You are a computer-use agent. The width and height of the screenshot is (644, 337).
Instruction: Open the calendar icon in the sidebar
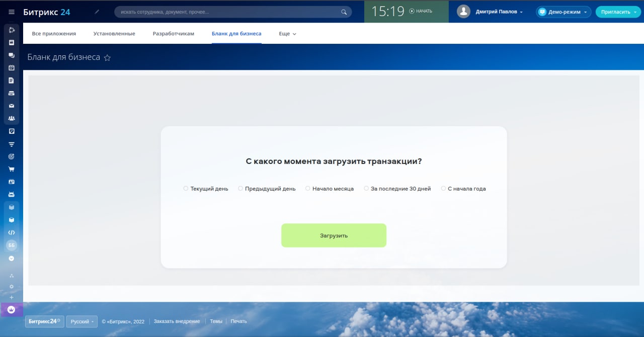click(x=12, y=68)
